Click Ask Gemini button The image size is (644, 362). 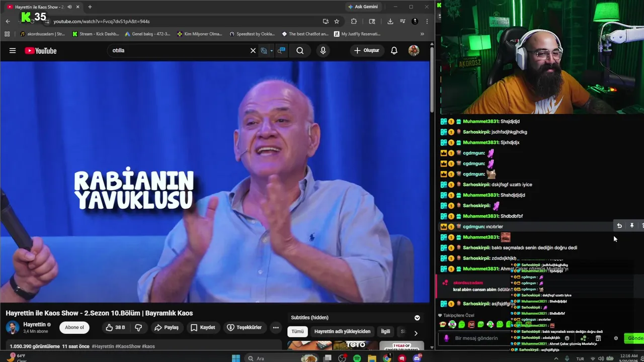pos(363,7)
